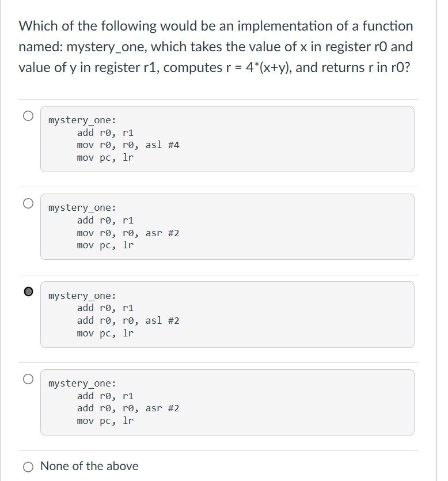Click the mystery_one label in fourth snippet

(x=82, y=382)
